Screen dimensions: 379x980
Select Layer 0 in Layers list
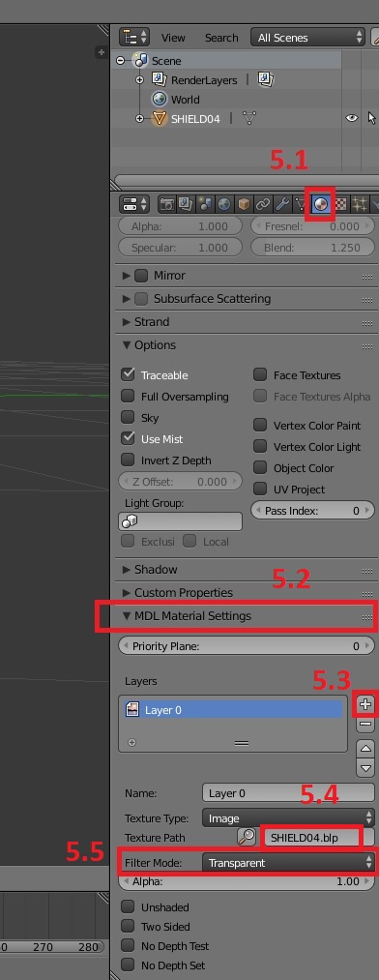pyautogui.click(x=232, y=709)
